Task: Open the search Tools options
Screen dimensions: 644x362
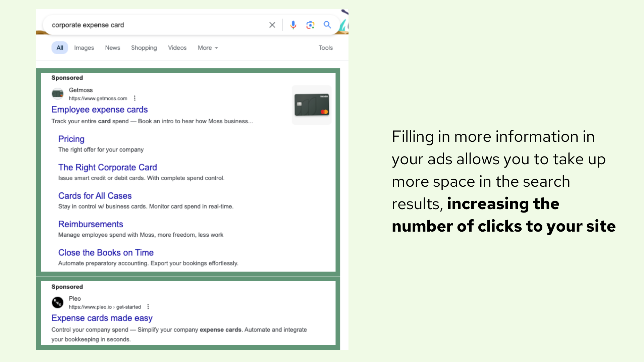Action: pyautogui.click(x=325, y=48)
